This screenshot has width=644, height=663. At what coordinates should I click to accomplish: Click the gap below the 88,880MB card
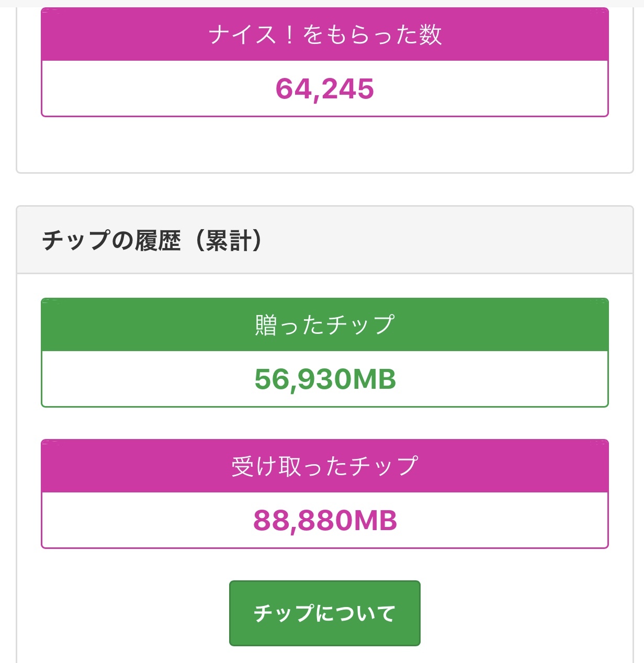324,564
